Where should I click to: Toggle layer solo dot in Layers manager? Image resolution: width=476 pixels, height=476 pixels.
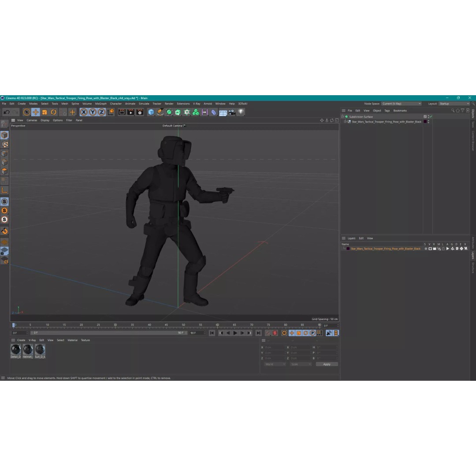[426, 249]
